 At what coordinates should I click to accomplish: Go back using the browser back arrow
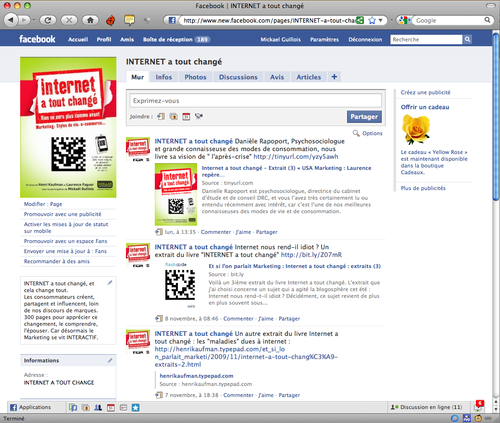click(x=11, y=20)
